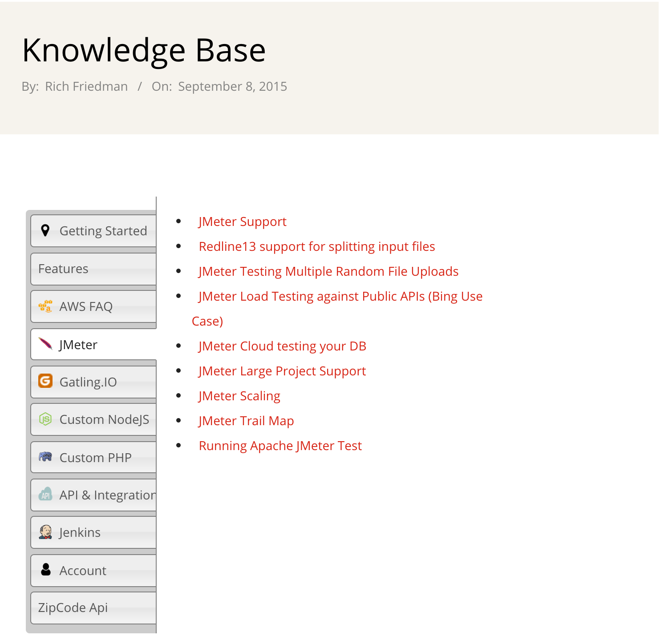The image size is (664, 644).
Task: Click the AWS FAQ orange cubes icon
Action: pos(45,306)
